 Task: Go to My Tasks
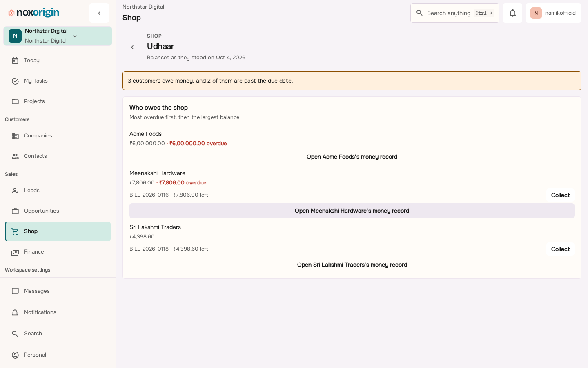pyautogui.click(x=58, y=81)
